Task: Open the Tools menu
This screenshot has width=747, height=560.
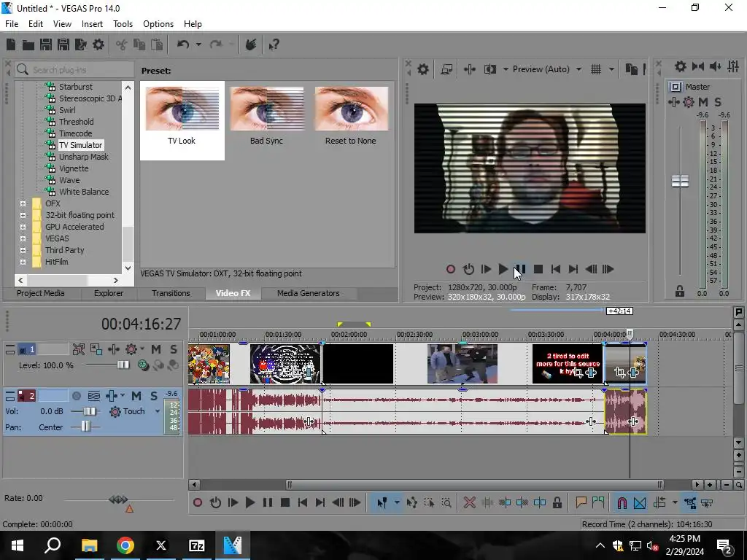Action: click(x=123, y=24)
